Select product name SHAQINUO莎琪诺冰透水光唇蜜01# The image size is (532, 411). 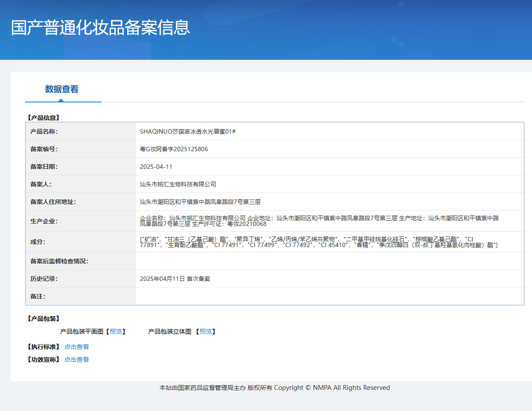(188, 131)
